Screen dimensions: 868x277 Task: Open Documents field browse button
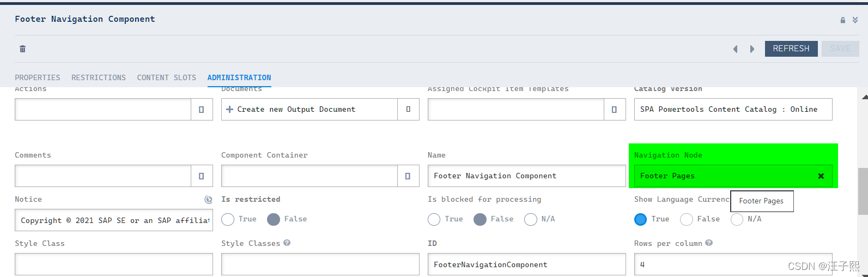point(408,109)
